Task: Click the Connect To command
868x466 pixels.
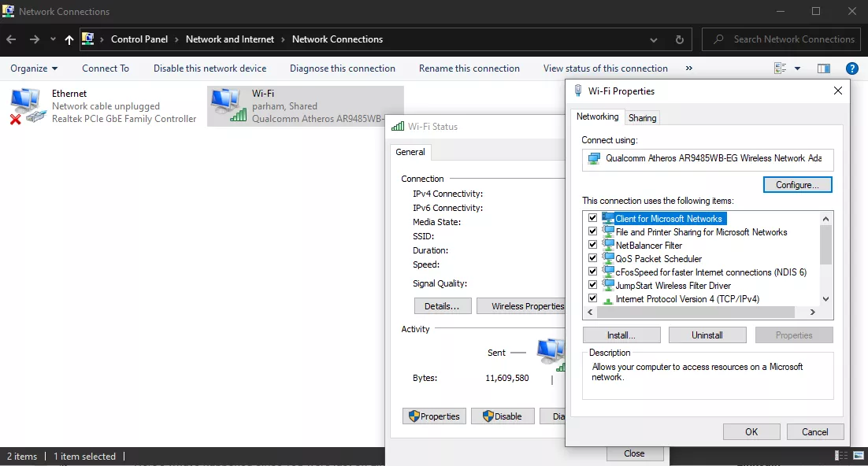Action: pos(106,68)
